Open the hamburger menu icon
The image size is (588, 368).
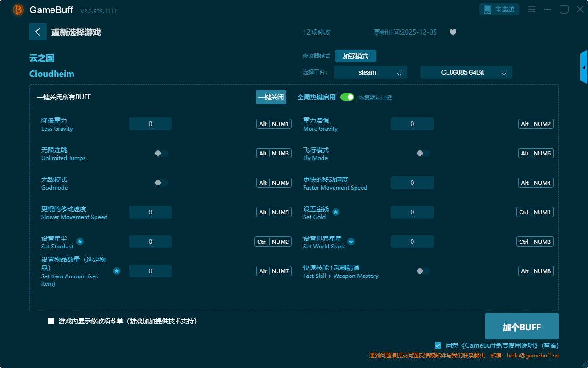(531, 9)
